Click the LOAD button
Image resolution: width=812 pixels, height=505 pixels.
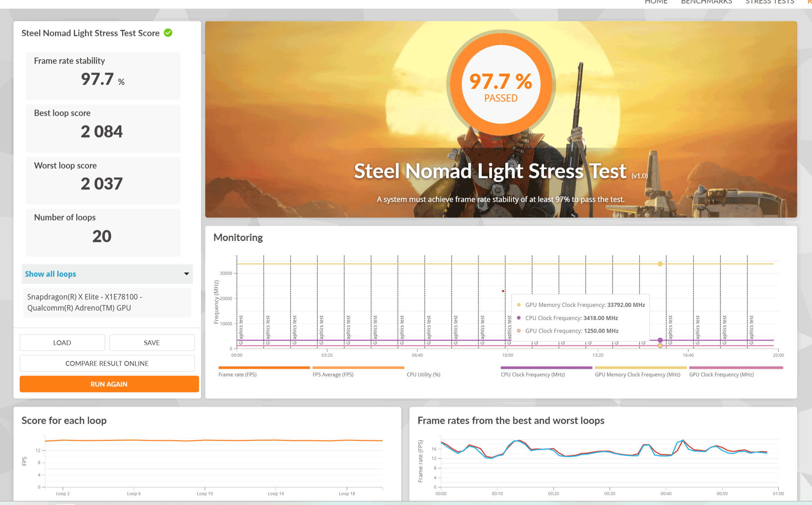point(62,343)
